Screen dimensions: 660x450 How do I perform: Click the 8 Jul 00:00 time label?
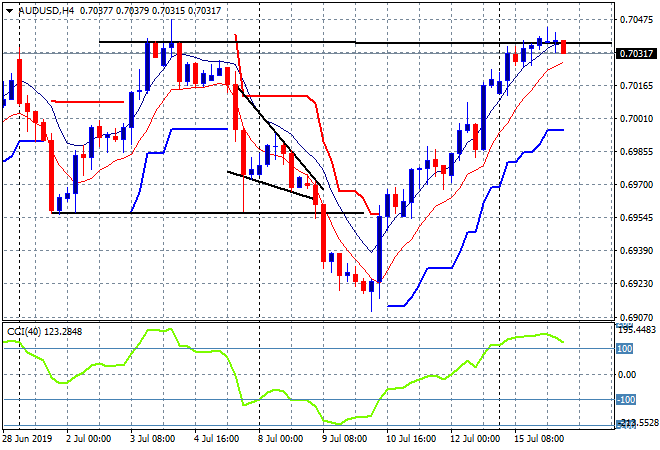[280, 439]
